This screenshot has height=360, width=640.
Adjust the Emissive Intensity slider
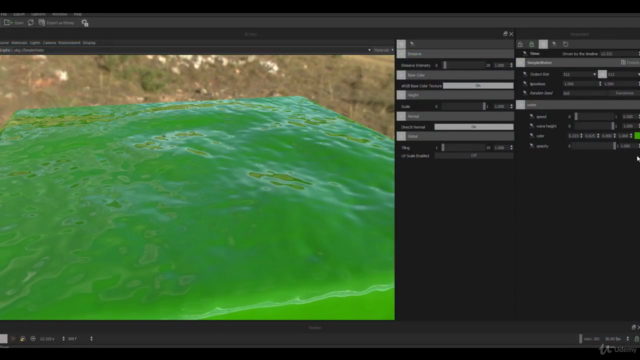[x=464, y=65]
